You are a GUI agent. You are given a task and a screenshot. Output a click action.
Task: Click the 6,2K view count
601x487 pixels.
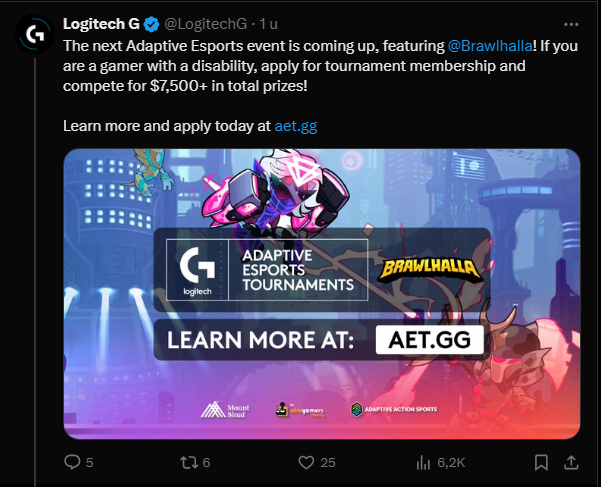tap(451, 463)
